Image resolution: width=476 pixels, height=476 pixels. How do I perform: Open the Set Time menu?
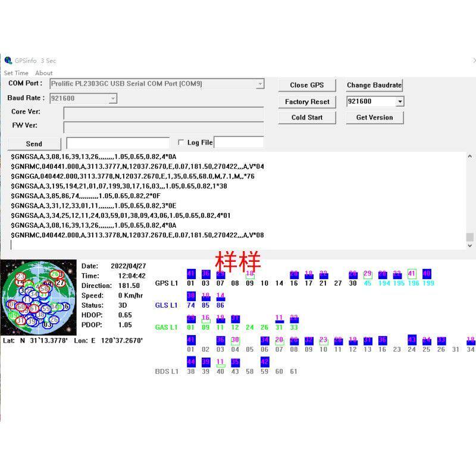(x=16, y=73)
